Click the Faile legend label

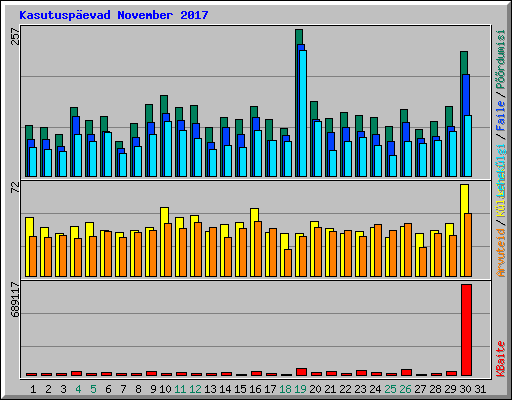[500, 116]
